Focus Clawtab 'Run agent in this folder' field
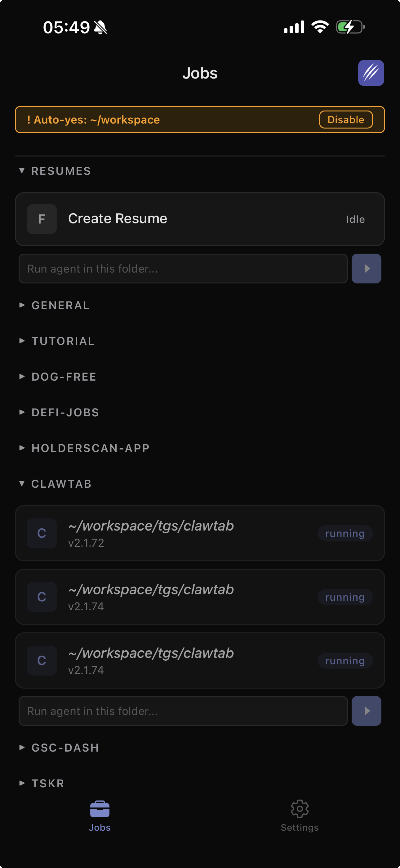The width and height of the screenshot is (400, 868). point(183,711)
